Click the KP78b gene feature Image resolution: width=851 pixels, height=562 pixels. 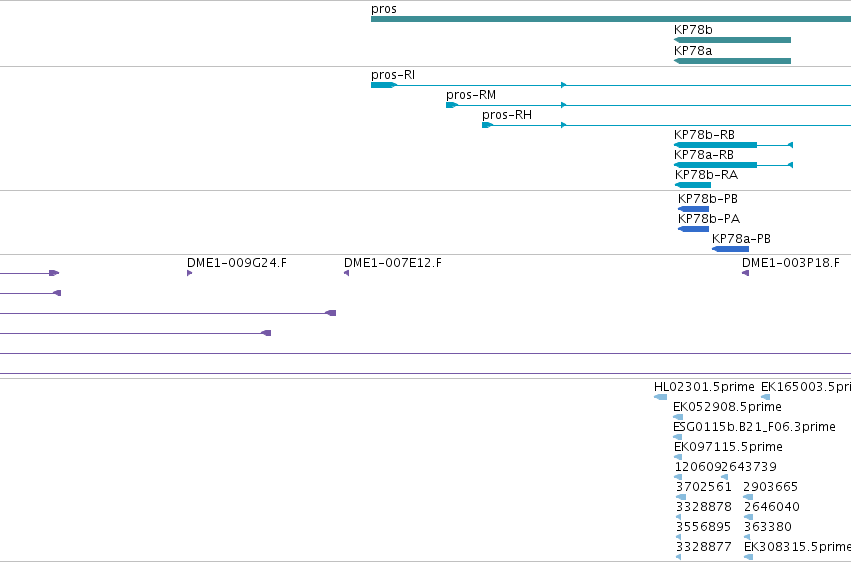pos(732,40)
